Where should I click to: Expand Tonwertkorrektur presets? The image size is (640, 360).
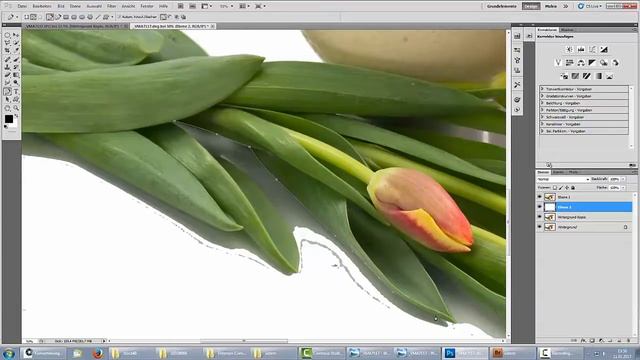542,89
